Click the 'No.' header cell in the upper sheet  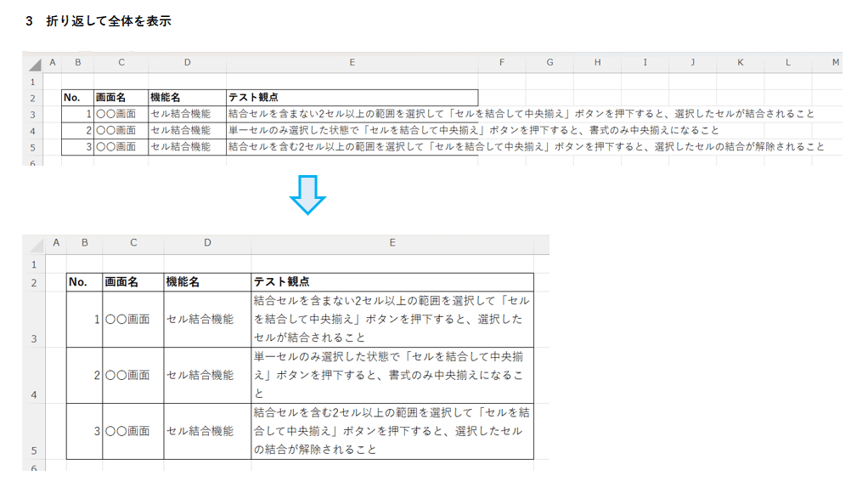(x=78, y=98)
